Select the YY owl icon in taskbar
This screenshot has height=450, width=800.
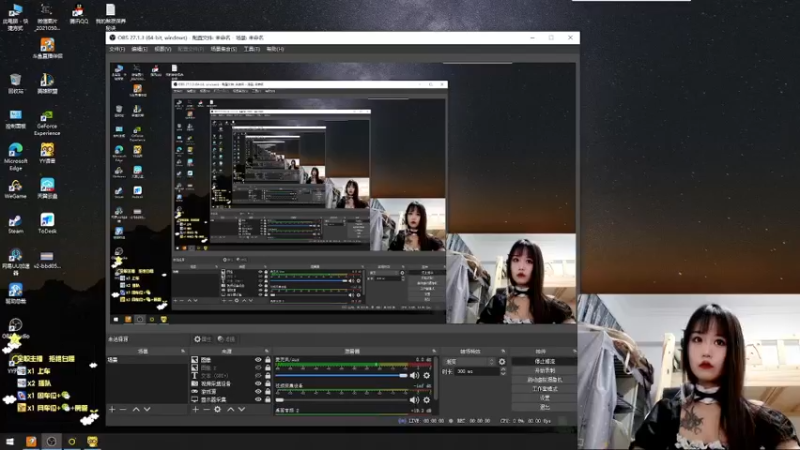92,441
